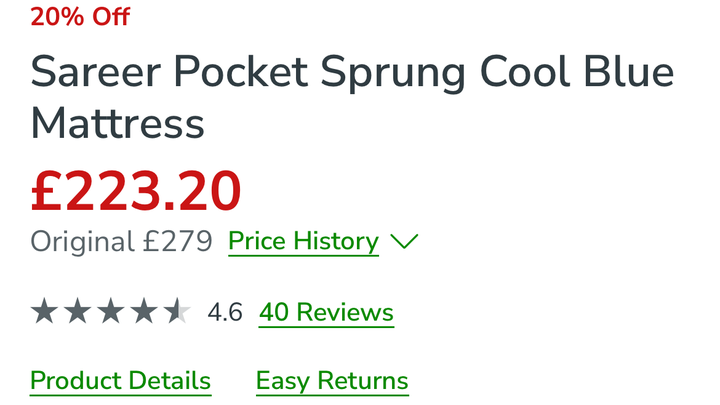Click the word Mattress in the title
This screenshot has height=405, width=720.
[x=118, y=125]
